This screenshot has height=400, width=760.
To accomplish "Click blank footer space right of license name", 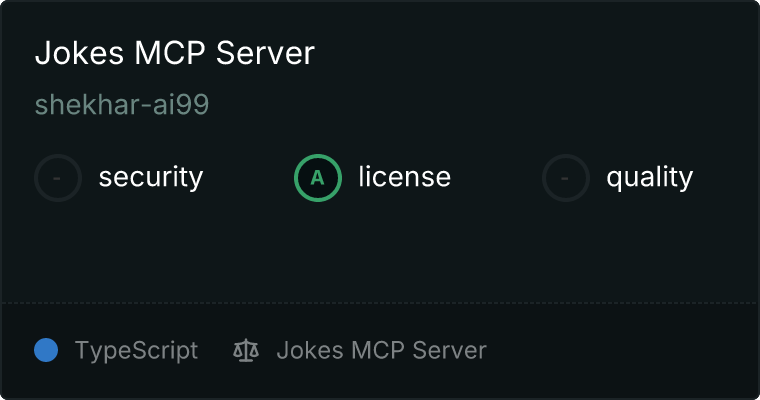I will [620, 350].
